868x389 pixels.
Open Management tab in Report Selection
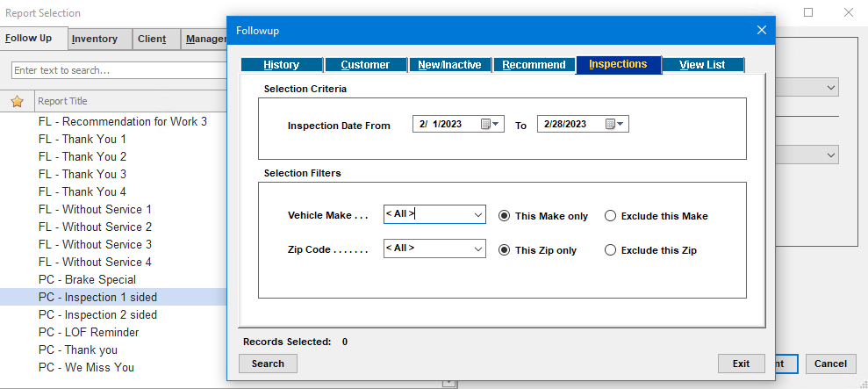pos(204,39)
